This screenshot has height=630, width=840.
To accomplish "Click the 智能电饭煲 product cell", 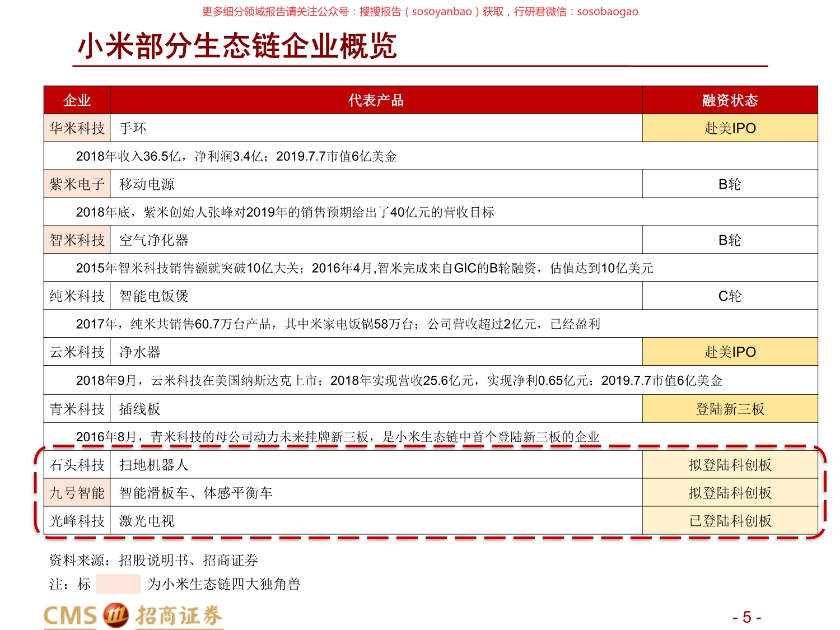I will [376, 296].
